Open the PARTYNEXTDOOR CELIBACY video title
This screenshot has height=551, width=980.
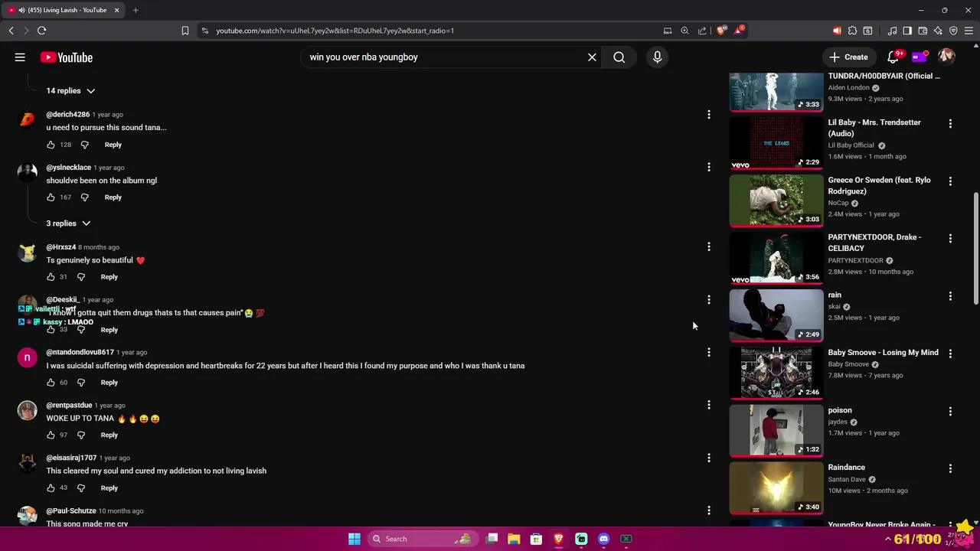click(x=874, y=243)
